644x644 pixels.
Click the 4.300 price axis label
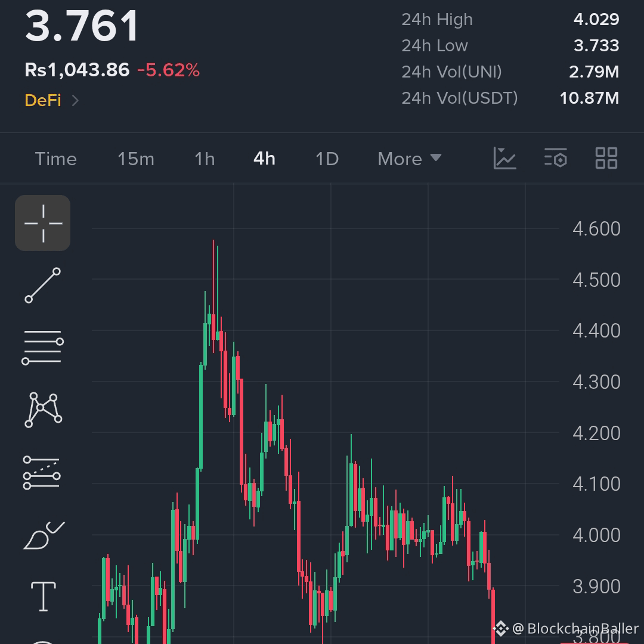pos(596,382)
